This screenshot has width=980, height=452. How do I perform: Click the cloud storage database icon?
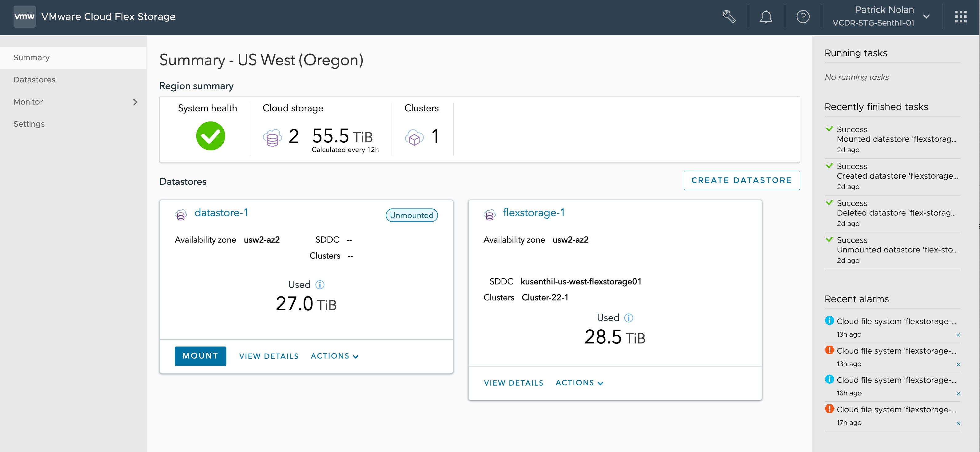point(273,137)
